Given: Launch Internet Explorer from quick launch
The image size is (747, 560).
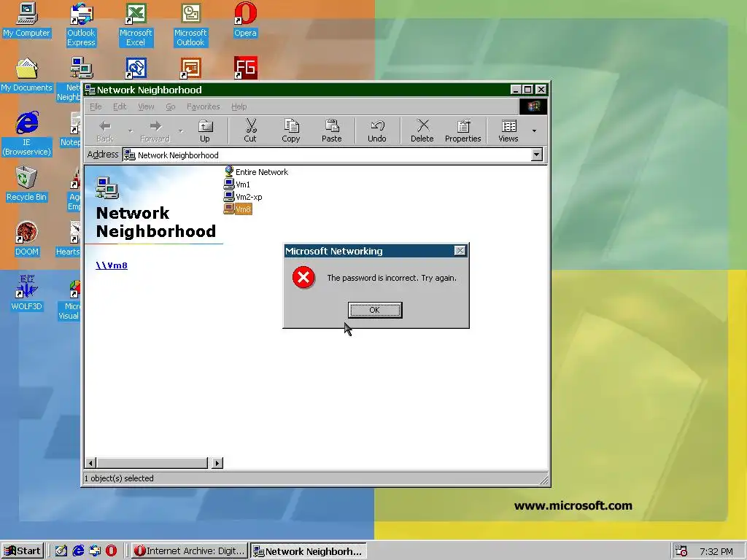Looking at the screenshot, I should pyautogui.click(x=78, y=551).
